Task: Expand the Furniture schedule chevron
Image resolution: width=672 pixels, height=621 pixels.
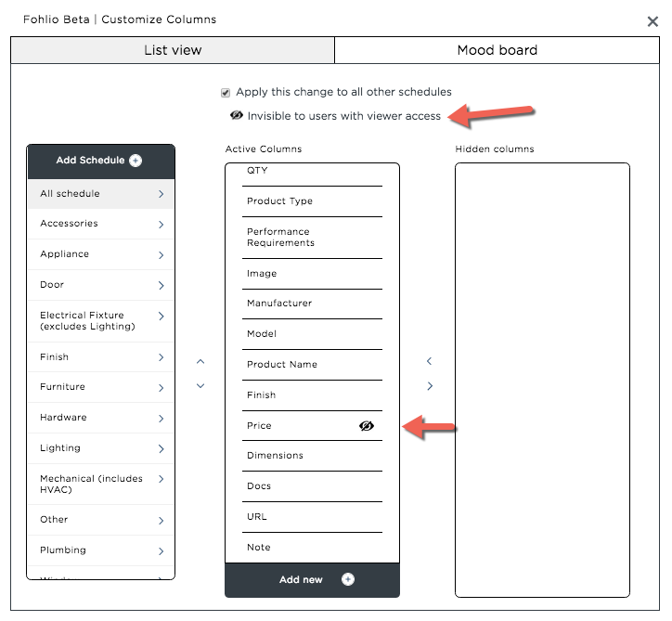Action: [161, 388]
